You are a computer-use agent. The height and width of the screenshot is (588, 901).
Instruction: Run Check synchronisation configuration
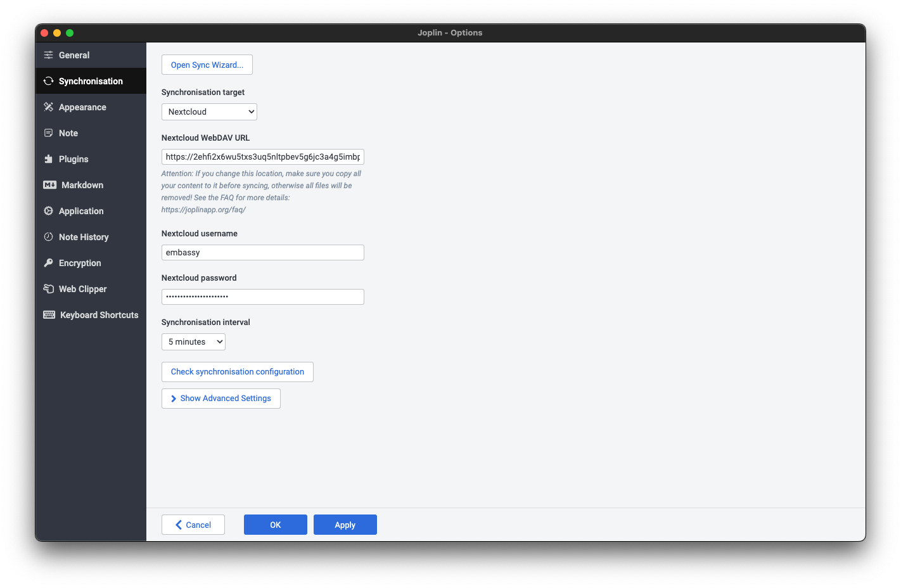click(237, 372)
